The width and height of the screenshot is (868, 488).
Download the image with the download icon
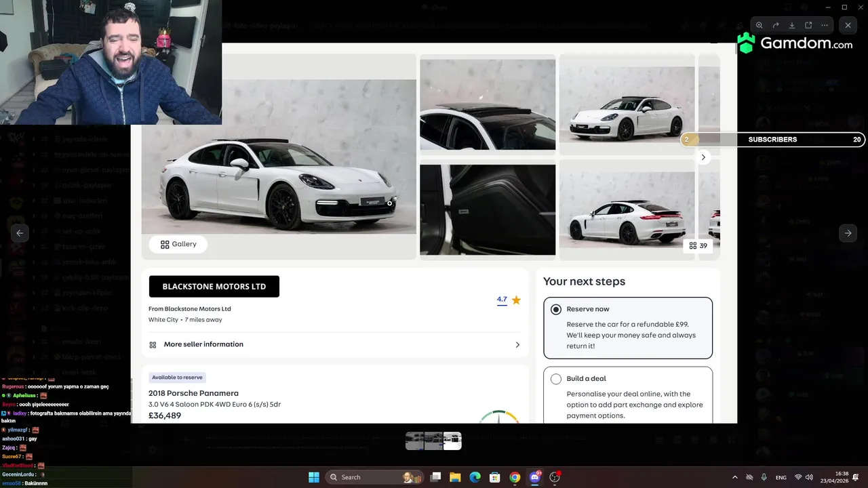792,25
